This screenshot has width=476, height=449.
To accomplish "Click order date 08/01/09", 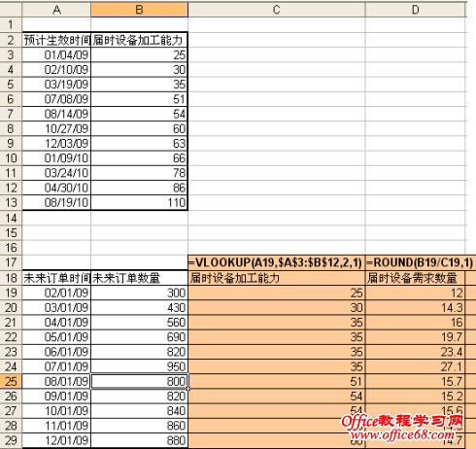I will click(x=56, y=381).
